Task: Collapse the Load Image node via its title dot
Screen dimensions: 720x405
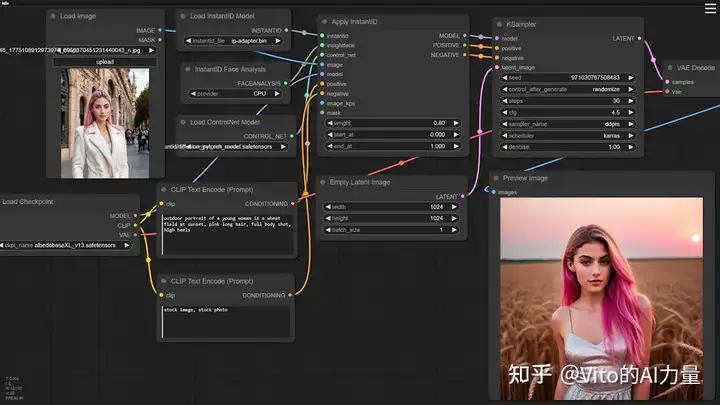Action: tap(53, 16)
